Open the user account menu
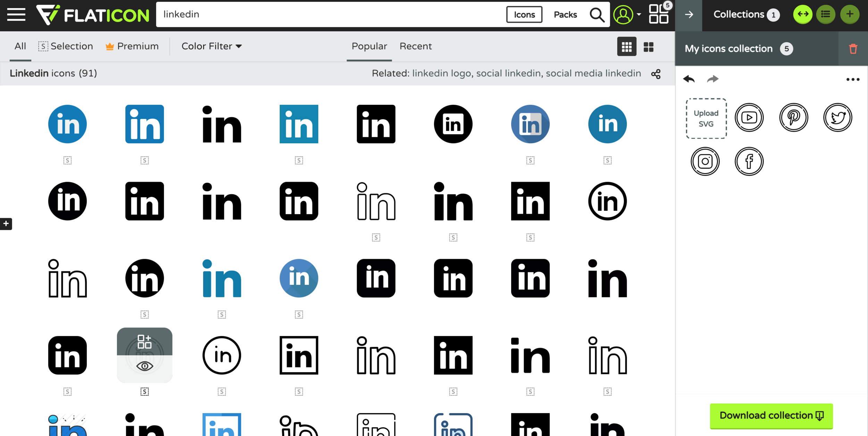The width and height of the screenshot is (868, 436). pos(627,15)
